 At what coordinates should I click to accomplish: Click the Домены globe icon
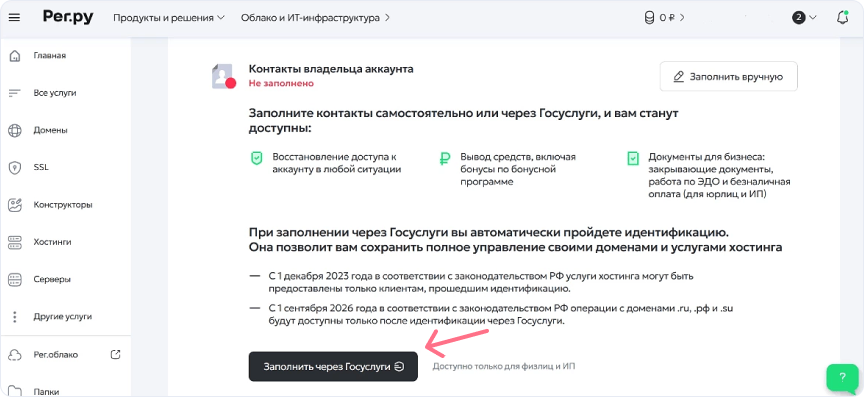[x=15, y=131]
